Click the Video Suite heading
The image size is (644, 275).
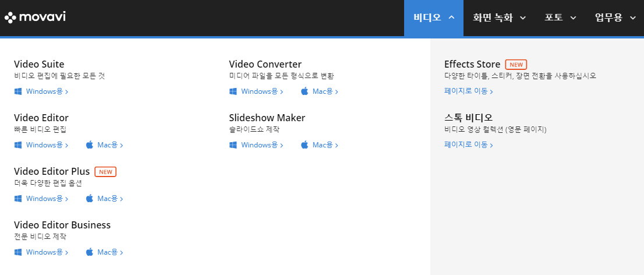point(39,64)
